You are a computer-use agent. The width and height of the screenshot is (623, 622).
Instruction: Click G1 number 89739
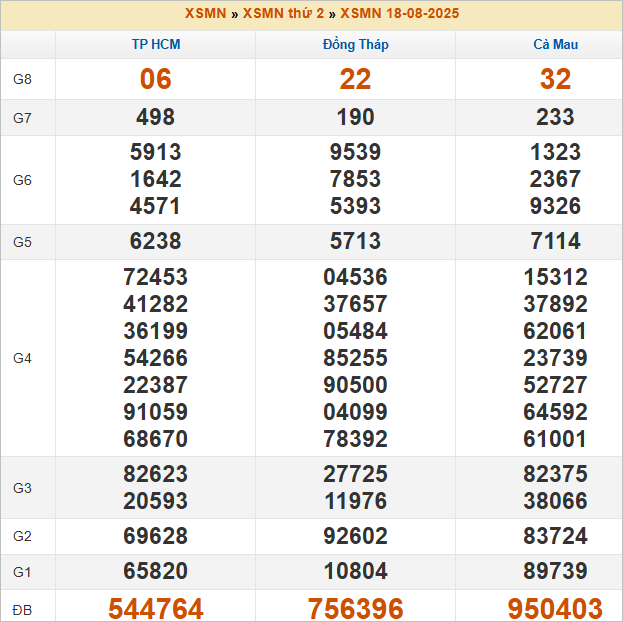click(555, 572)
